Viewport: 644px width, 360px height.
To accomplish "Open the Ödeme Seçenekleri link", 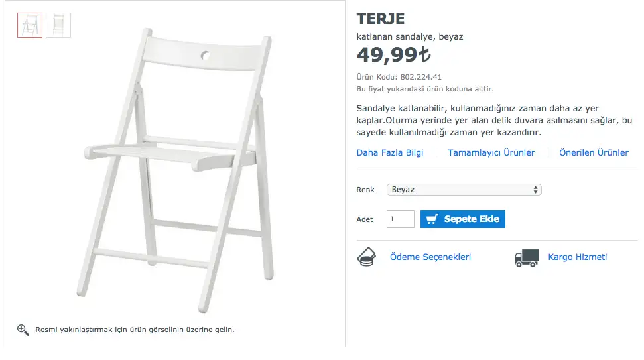I will [430, 257].
